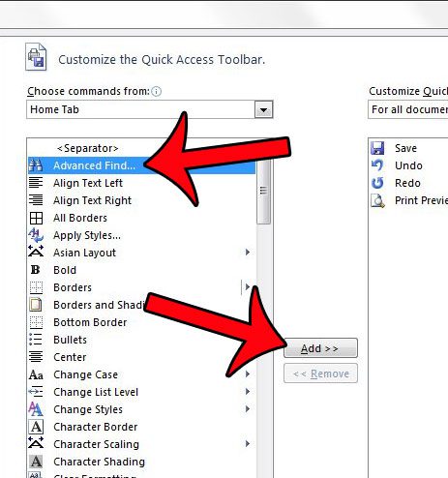Select the Bold command text
Image resolution: width=448 pixels, height=478 pixels.
point(65,270)
